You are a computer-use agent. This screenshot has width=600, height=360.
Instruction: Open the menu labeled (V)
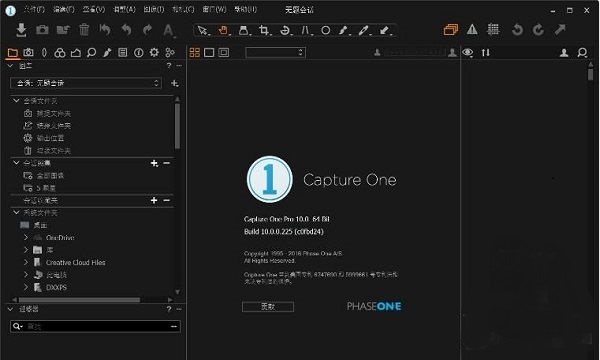94,9
